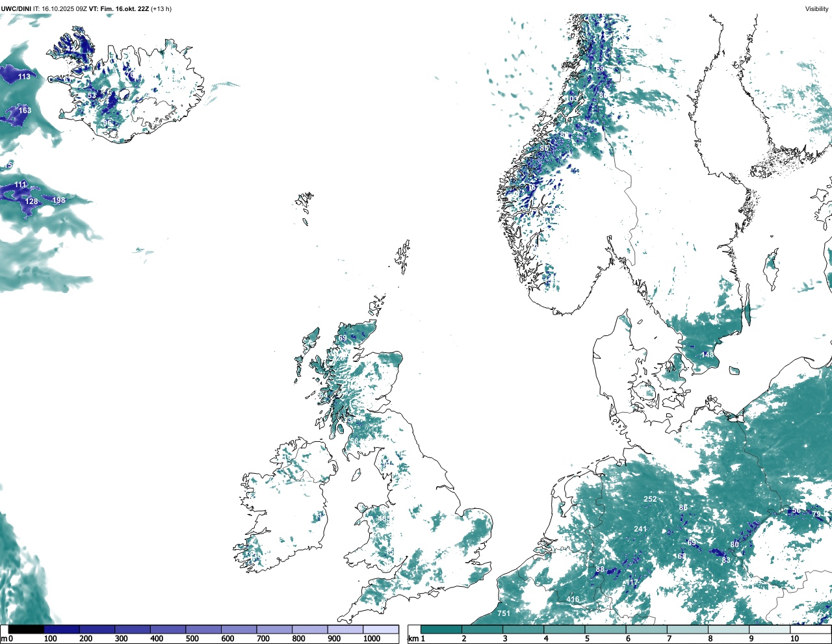
Task: Click the 600–700 m lavender legend swatch
Action: click(x=239, y=629)
